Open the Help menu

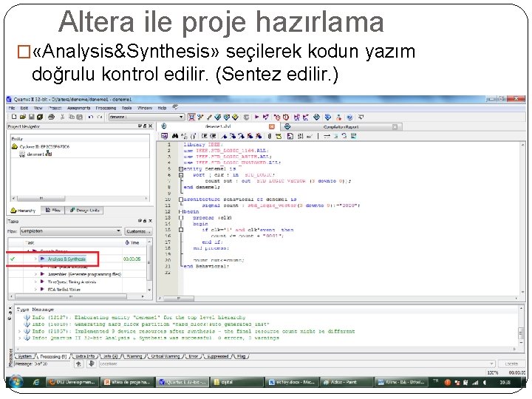click(162, 108)
